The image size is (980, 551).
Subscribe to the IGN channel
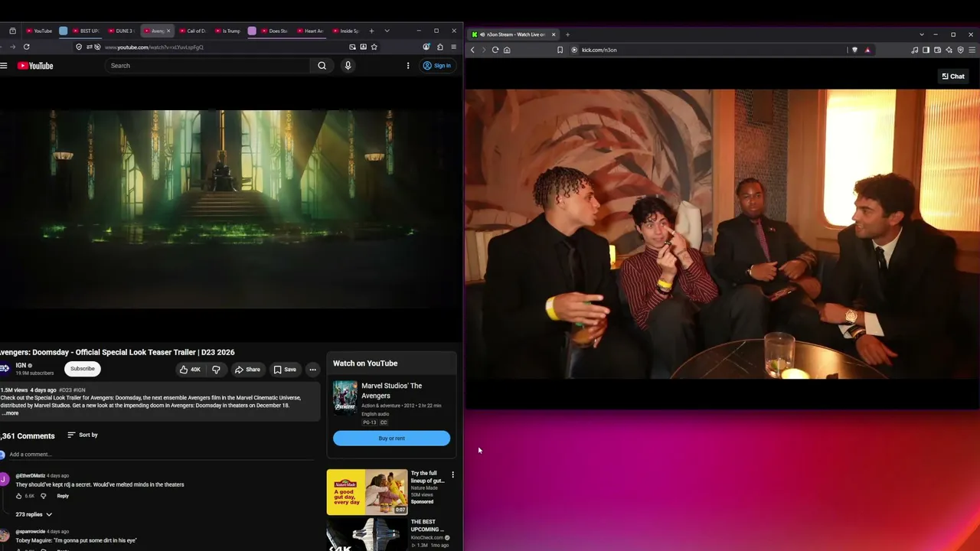pos(83,369)
